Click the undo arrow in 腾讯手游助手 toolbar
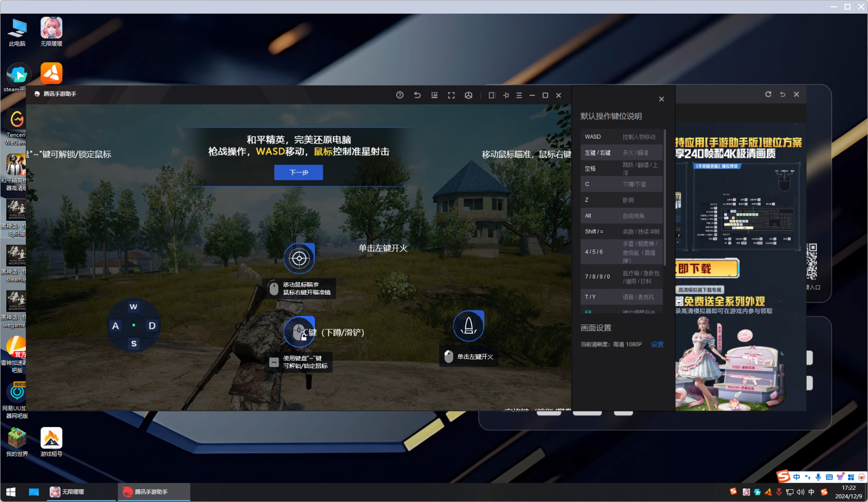The image size is (868, 502). point(417,95)
